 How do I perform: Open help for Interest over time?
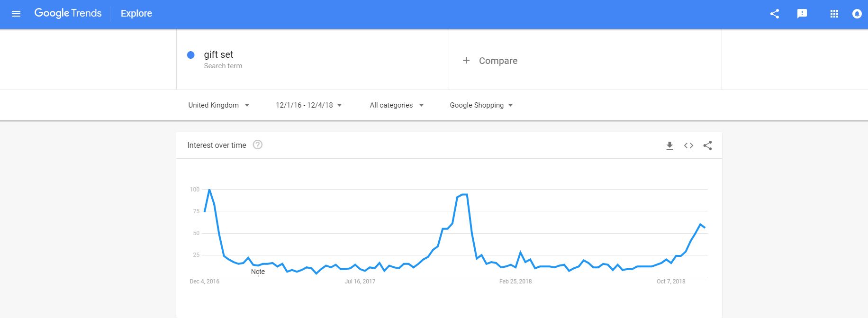coord(258,145)
